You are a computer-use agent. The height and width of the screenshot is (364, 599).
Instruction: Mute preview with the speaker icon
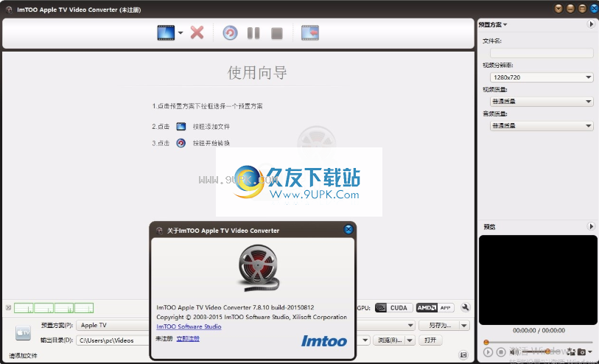coord(514,351)
